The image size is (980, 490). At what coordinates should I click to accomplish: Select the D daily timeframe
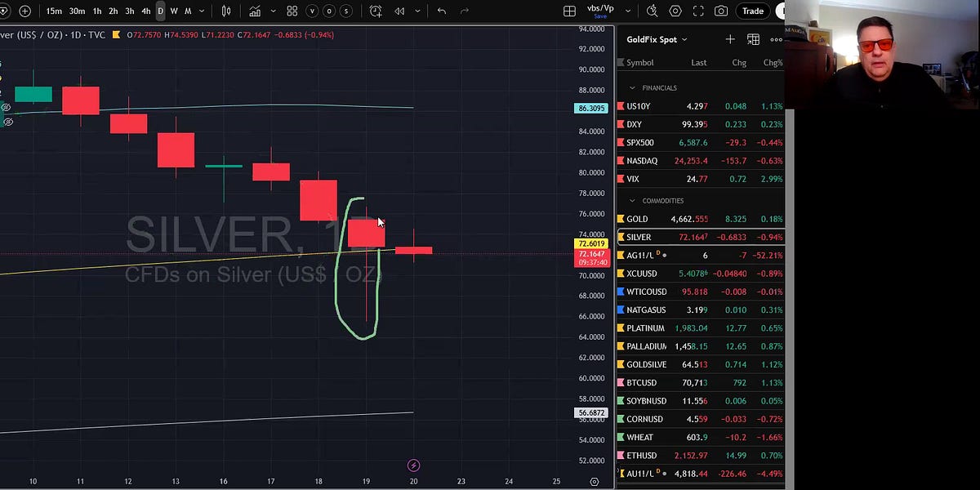point(161,11)
